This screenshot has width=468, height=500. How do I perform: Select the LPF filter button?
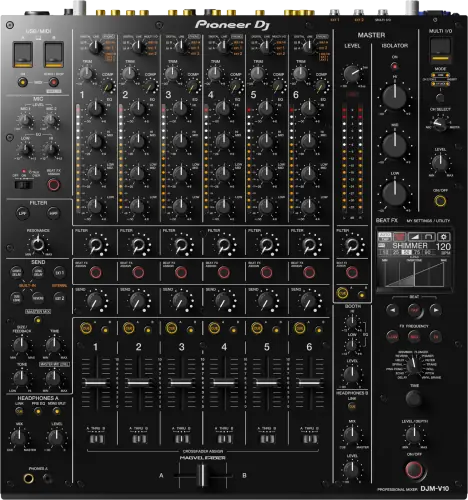pyautogui.click(x=22, y=213)
